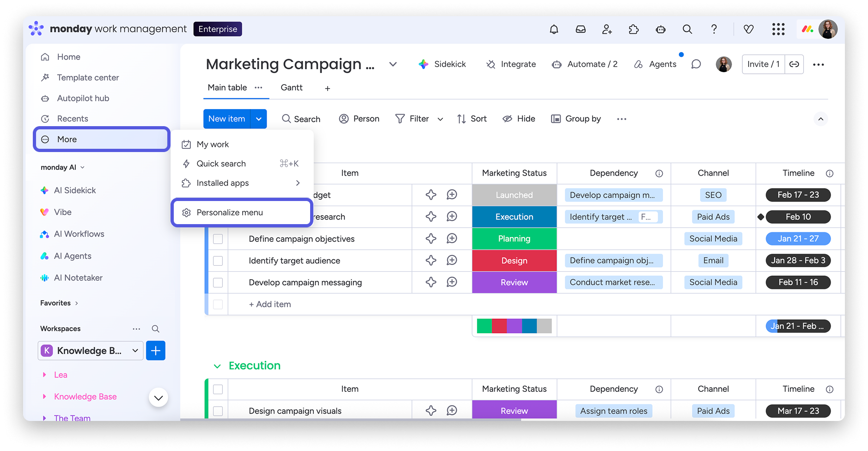Open the Workspaces three-dot options
This screenshot has width=868, height=451.
click(136, 329)
